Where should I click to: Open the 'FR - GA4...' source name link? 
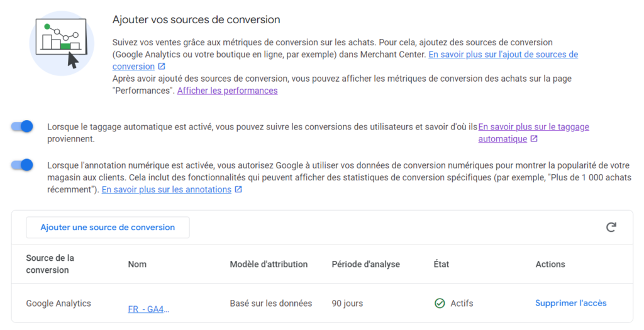[x=148, y=309]
